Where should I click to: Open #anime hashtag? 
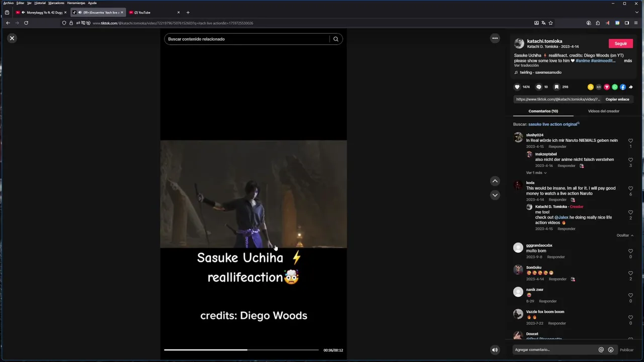(x=583, y=61)
